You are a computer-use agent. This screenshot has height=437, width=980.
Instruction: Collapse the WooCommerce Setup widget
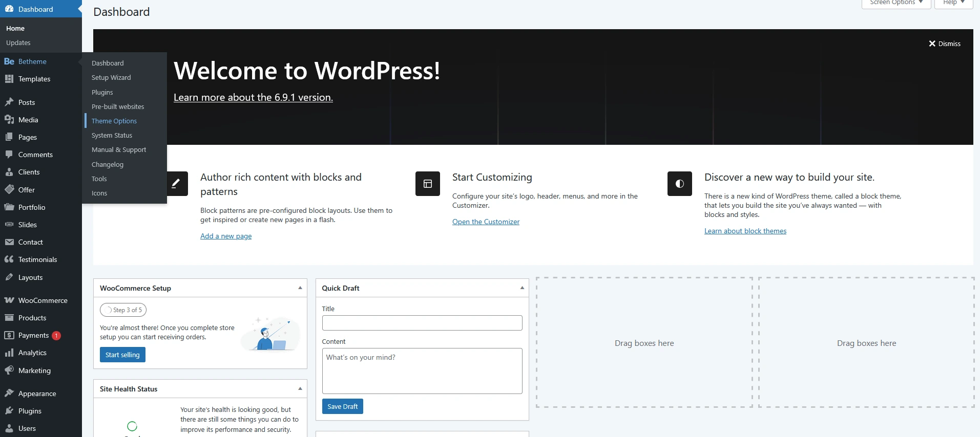click(x=300, y=288)
